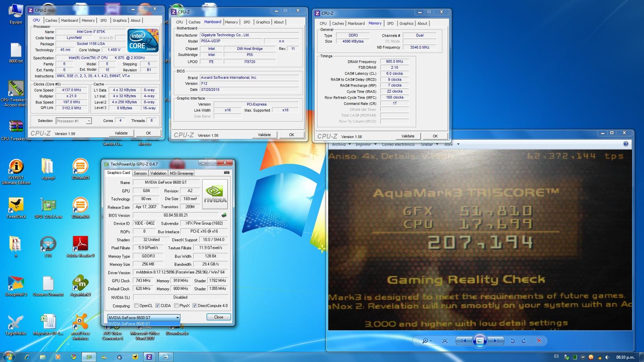Viewport: 644px width, 362px height.
Task: Open photo viewer help icon
Action: point(626,144)
